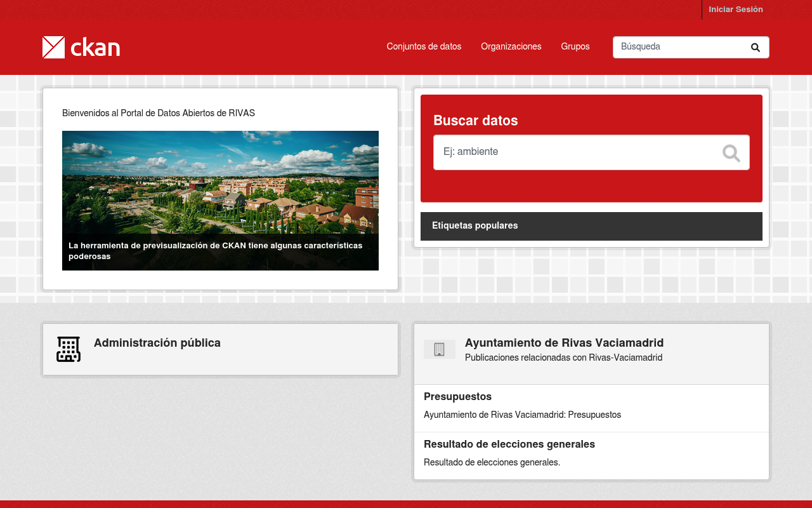Screen dimensions: 812x508
Task: Open the Conjuntos de datos menu
Action: click(424, 47)
